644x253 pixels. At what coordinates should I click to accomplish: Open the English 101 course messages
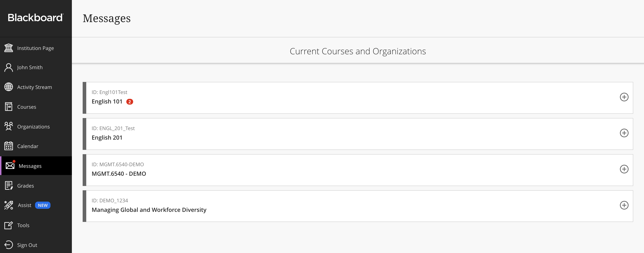click(107, 102)
